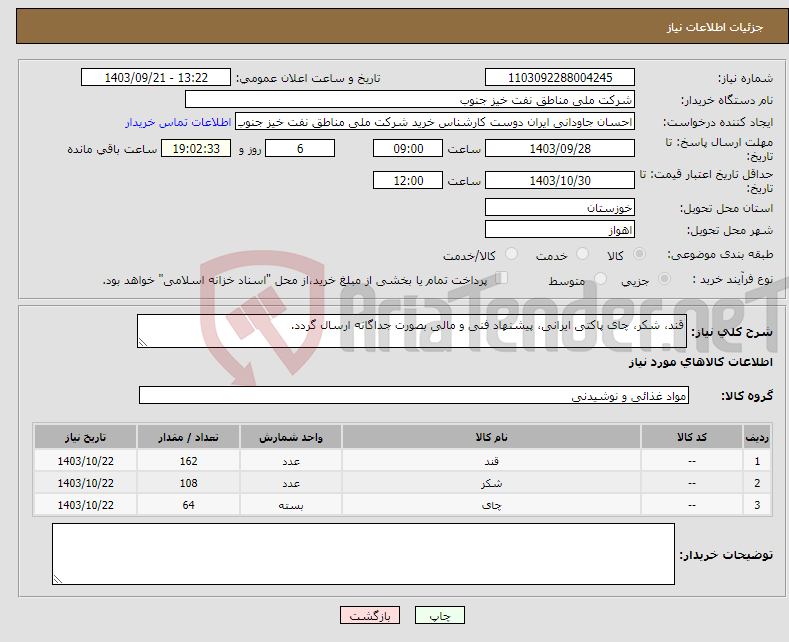
Task: Click the remaining days field 6
Action: pos(300,148)
